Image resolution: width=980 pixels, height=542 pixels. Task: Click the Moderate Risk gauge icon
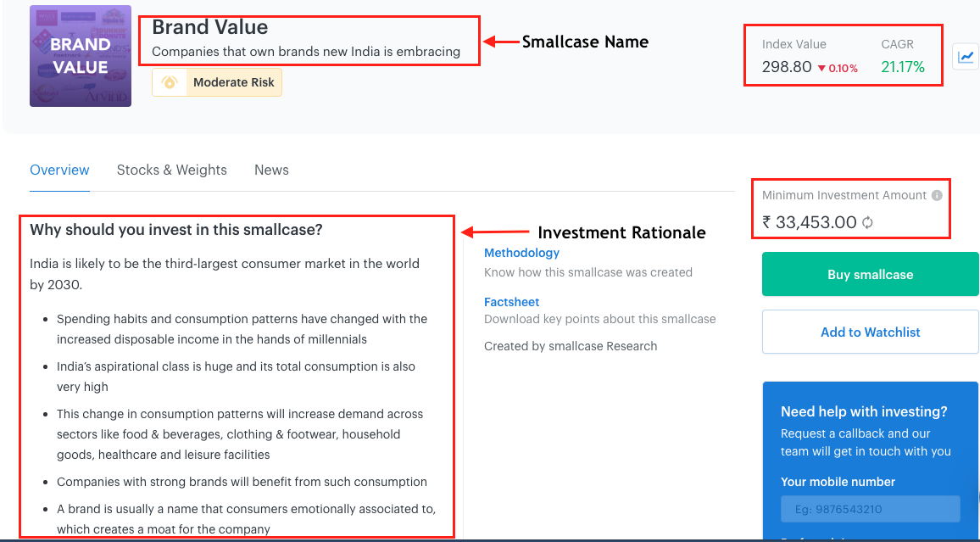tap(170, 82)
